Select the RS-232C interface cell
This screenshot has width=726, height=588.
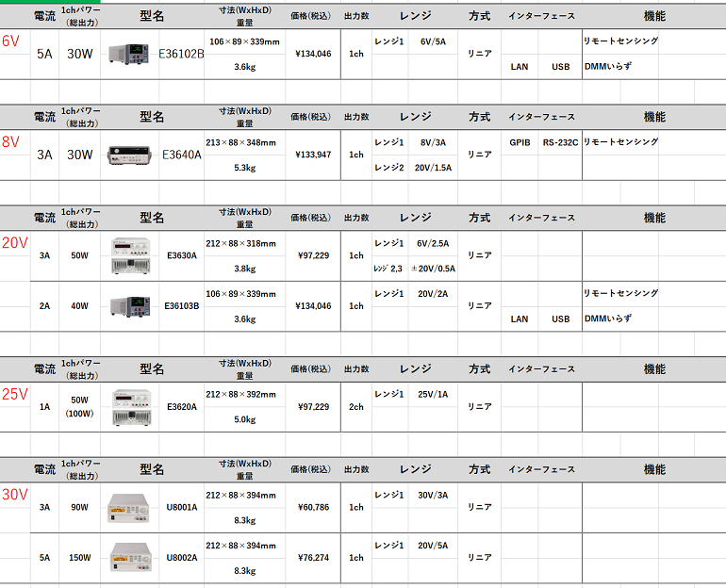pos(560,142)
